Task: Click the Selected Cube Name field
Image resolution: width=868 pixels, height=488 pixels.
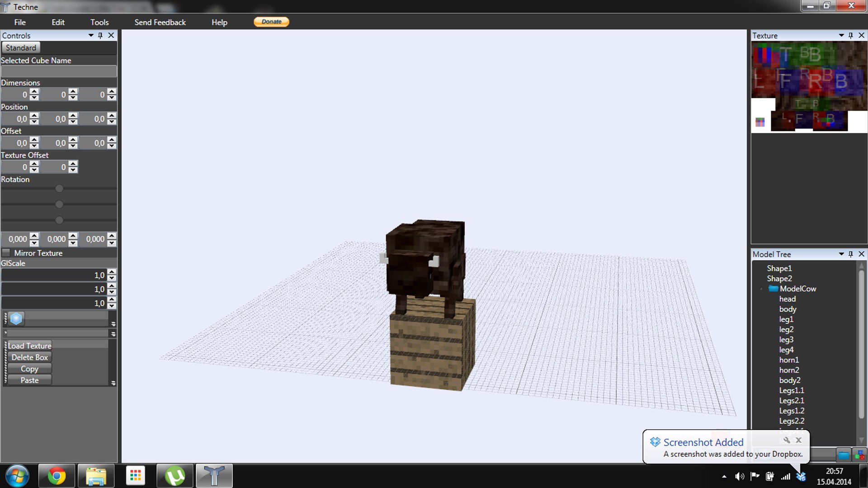Action: click(59, 71)
